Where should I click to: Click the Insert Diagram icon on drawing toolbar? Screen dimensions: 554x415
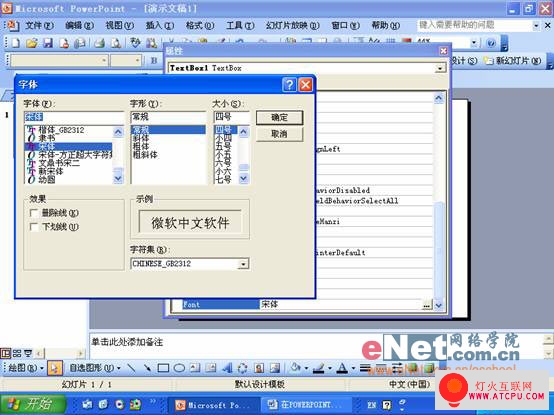pyautogui.click(x=242, y=368)
